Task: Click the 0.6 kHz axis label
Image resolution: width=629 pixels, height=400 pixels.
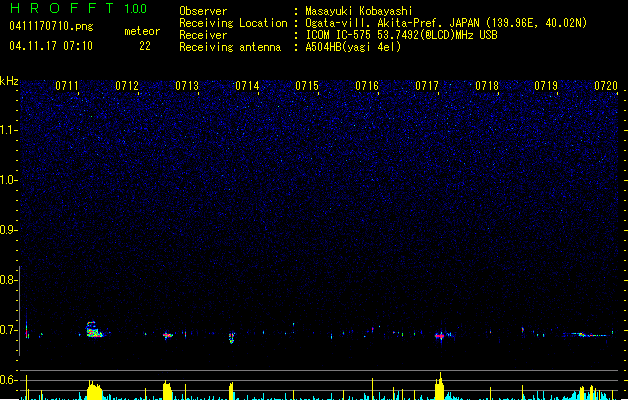Action: [8, 380]
